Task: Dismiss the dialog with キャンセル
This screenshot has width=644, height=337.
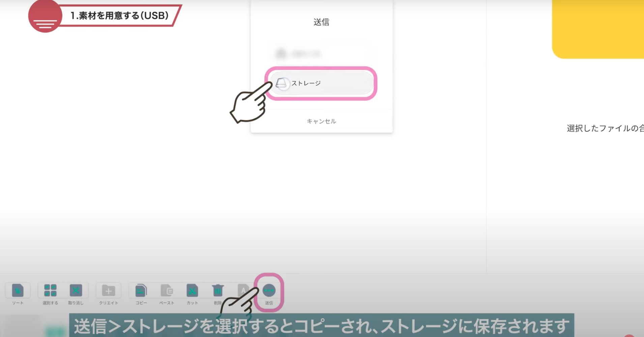Action: 321,121
